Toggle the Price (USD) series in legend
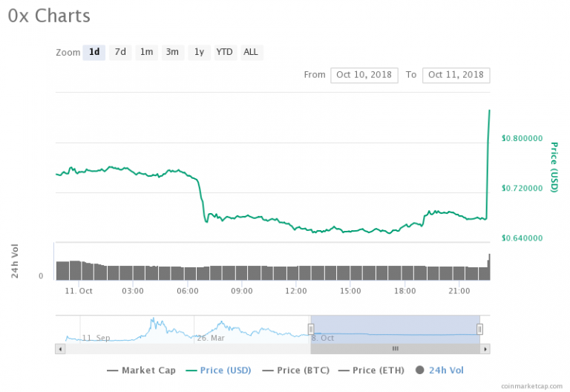This screenshot has width=570, height=392. pos(218,370)
